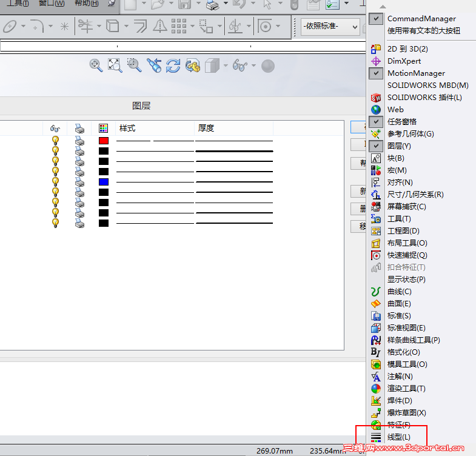Choose 注解(N) from the toolbar list

400,377
